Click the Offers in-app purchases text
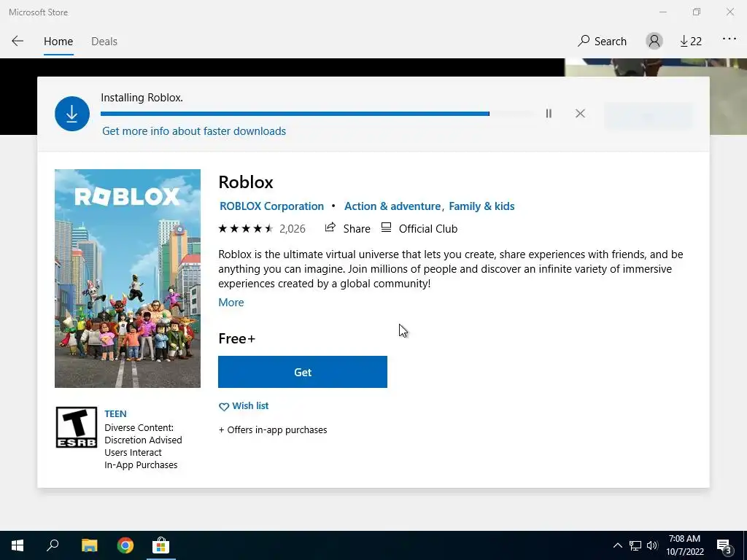Screen dimensions: 747x560 click(x=273, y=429)
